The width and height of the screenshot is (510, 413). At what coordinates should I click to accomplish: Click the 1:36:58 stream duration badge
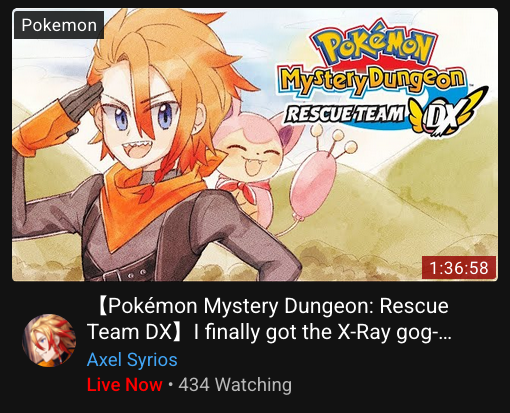pos(459,268)
